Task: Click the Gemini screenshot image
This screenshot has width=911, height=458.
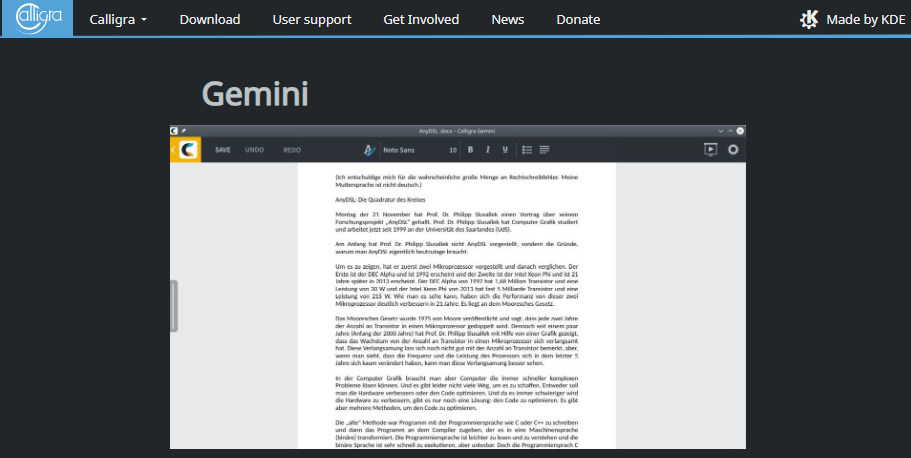Action: point(458,287)
